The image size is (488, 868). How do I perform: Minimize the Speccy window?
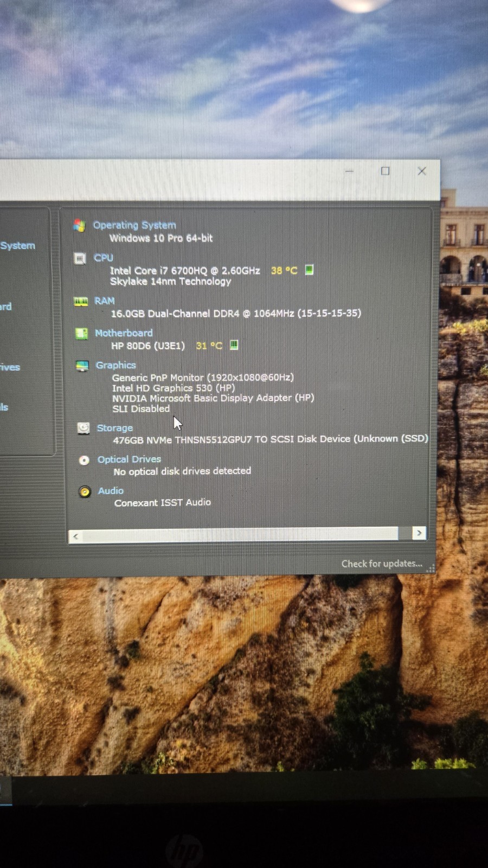coord(349,171)
